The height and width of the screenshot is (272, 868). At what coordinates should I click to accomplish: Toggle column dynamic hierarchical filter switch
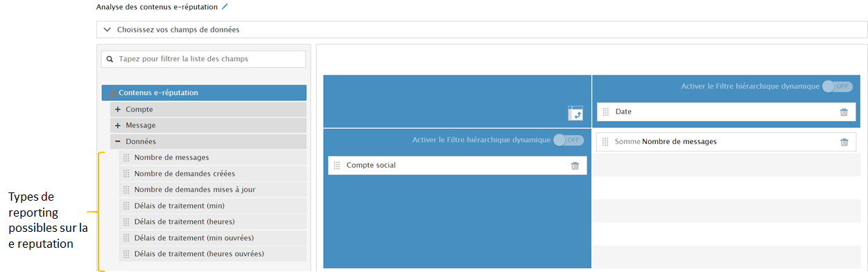click(x=837, y=87)
